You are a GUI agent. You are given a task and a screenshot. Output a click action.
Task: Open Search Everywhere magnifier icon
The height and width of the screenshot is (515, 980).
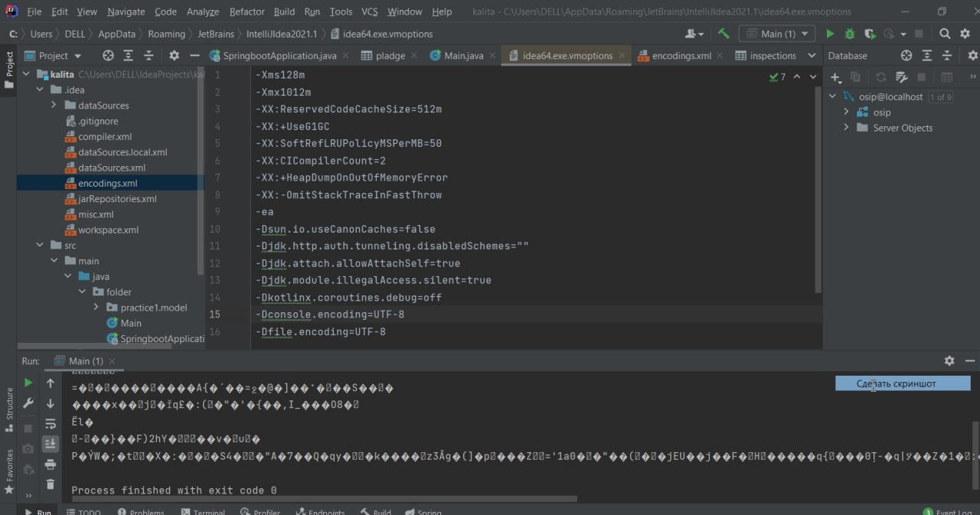pyautogui.click(x=945, y=34)
